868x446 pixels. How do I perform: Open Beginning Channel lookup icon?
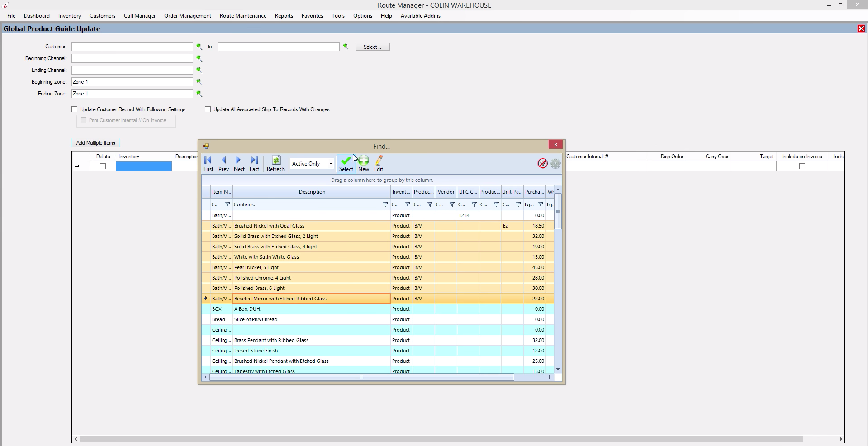[x=199, y=58]
